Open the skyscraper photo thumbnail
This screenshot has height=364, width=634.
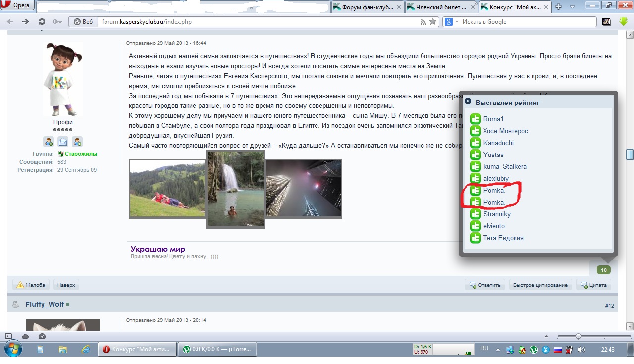pos(304,188)
